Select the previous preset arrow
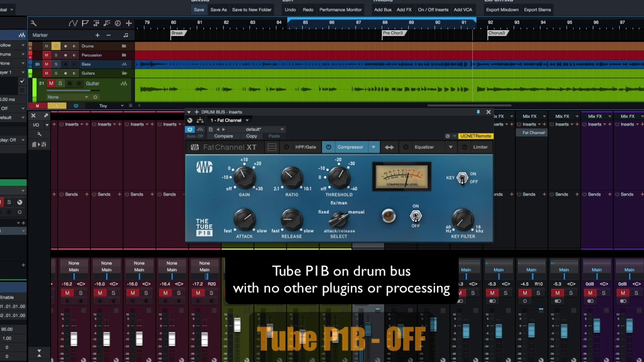The height and width of the screenshot is (362, 644). point(218,129)
